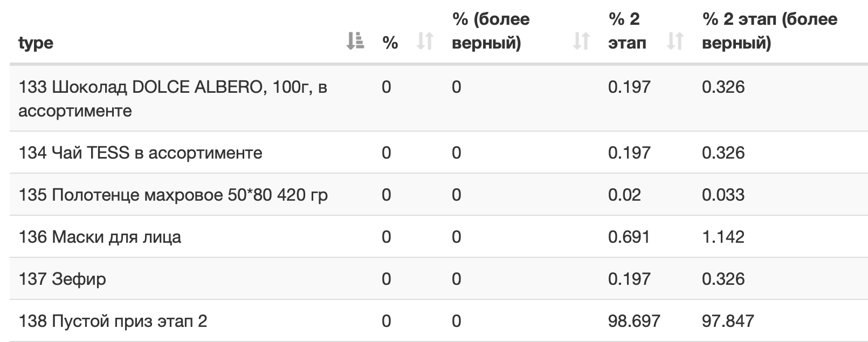Click sort arrows beside % (более верный)
Viewport: 868px width, 342px height.
[581, 42]
